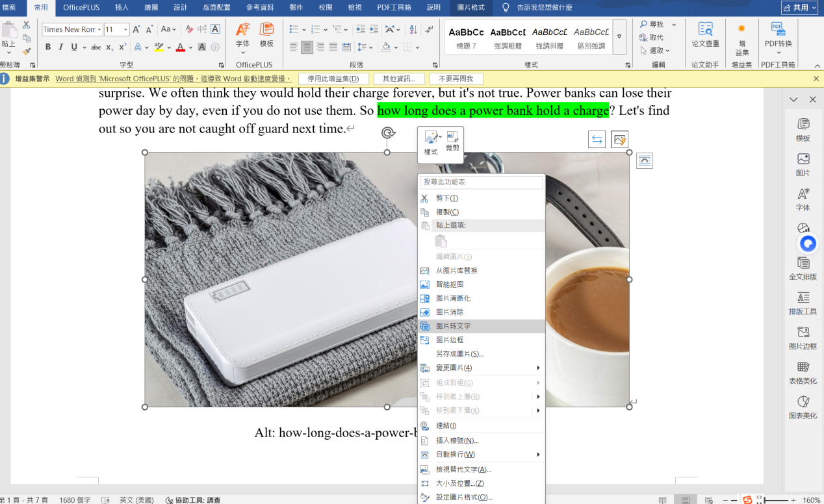Expand the 變更圖片 submenu
Image resolution: width=824 pixels, height=504 pixels.
coord(481,368)
